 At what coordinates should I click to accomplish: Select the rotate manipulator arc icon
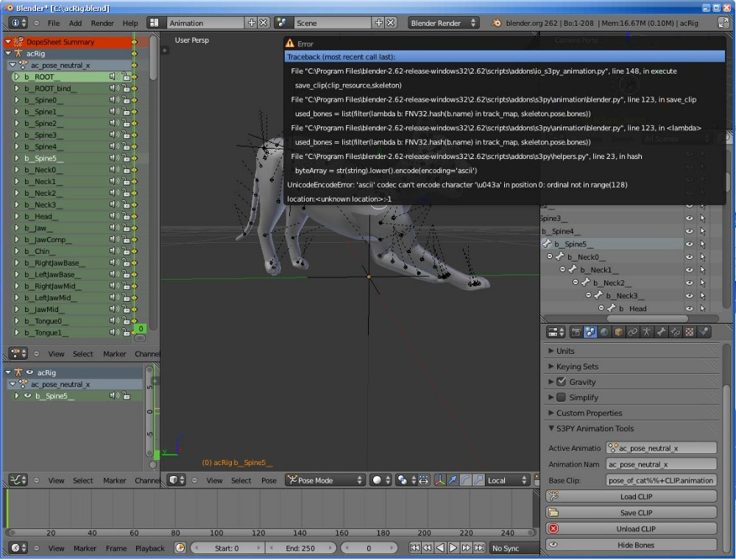click(465, 481)
